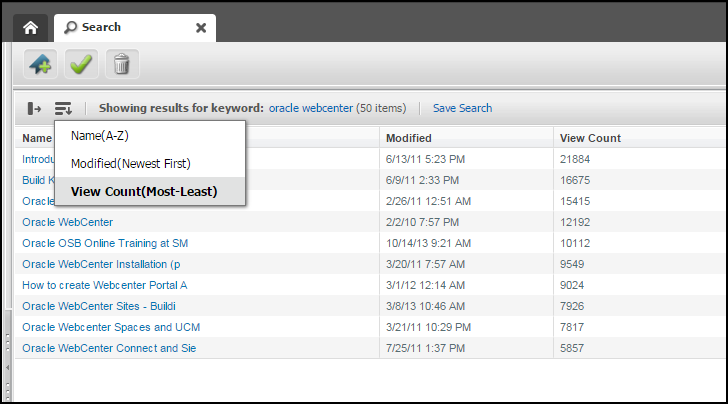Click view count value 12192
This screenshot has height=404, width=728.
point(575,222)
